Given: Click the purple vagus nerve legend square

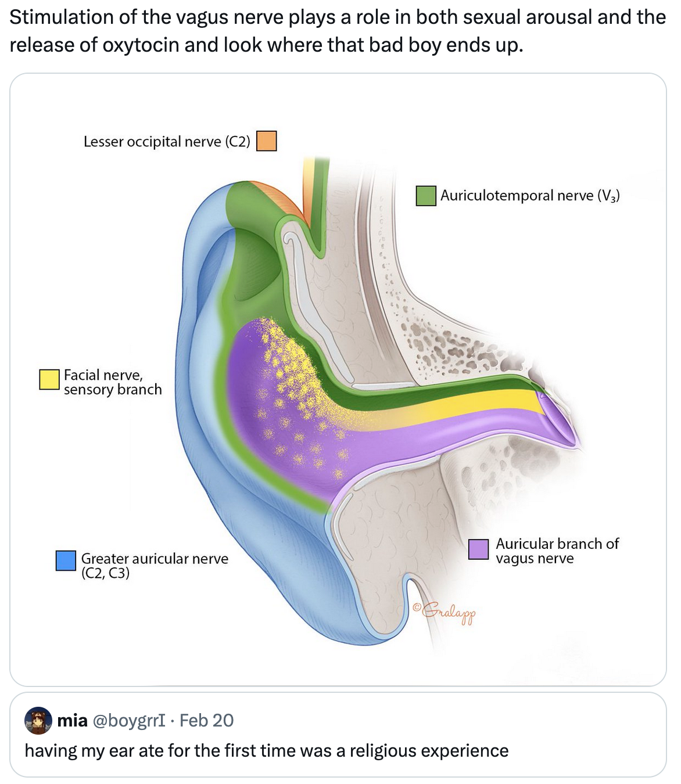Looking at the screenshot, I should (x=478, y=549).
